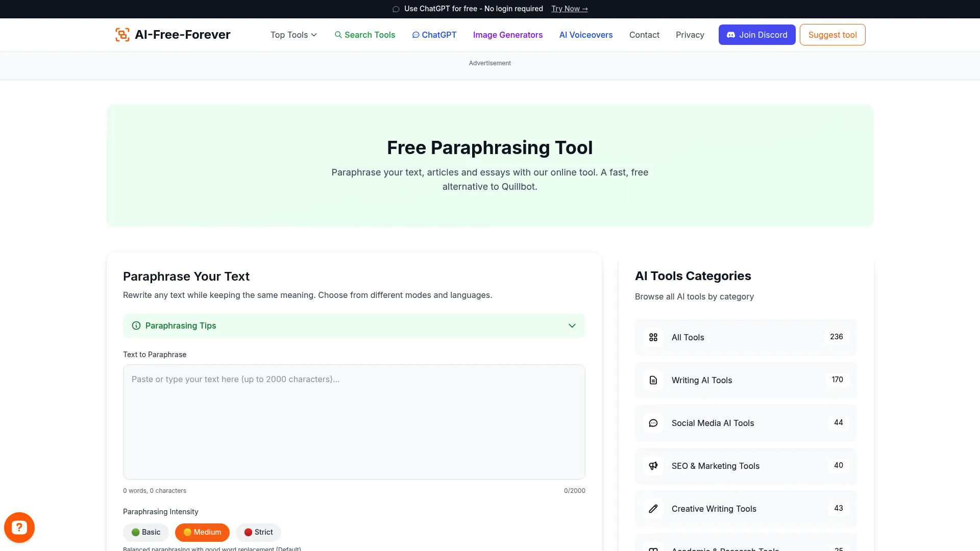Expand the Top Tools dropdown
980x551 pixels.
click(293, 35)
